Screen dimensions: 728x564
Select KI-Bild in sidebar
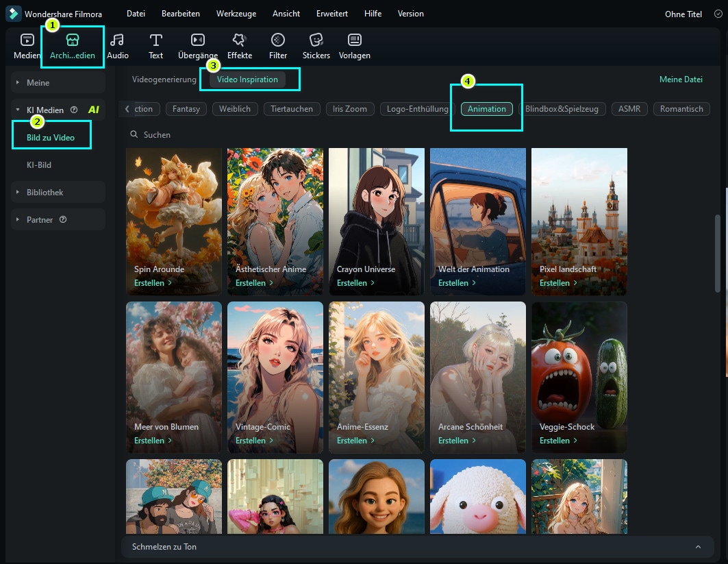pyautogui.click(x=39, y=165)
